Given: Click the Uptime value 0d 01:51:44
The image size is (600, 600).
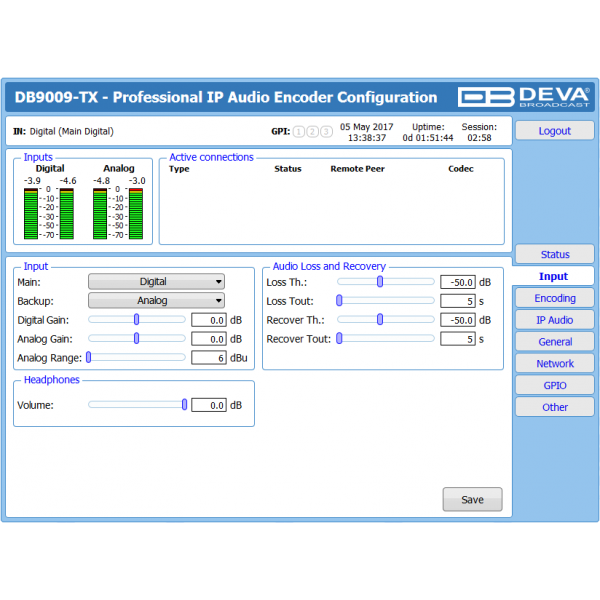Looking at the screenshot, I should tap(428, 138).
